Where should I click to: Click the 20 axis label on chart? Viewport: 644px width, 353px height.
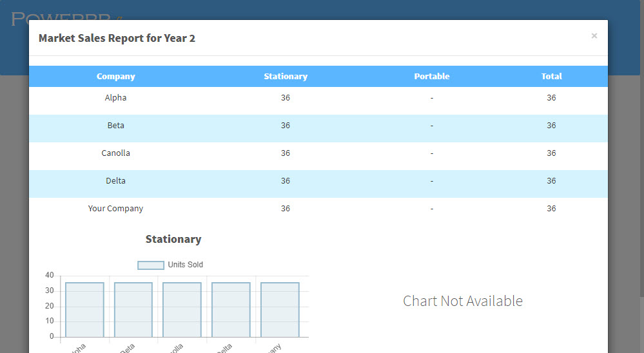49,306
